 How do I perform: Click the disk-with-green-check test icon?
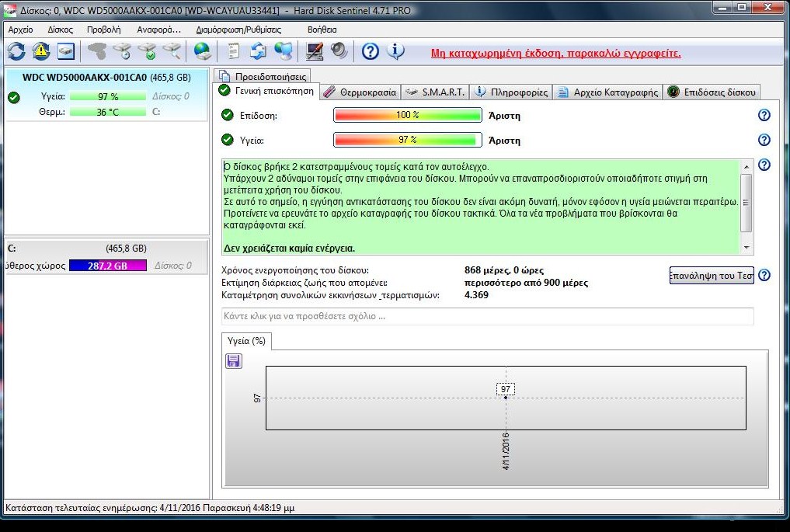coord(148,51)
